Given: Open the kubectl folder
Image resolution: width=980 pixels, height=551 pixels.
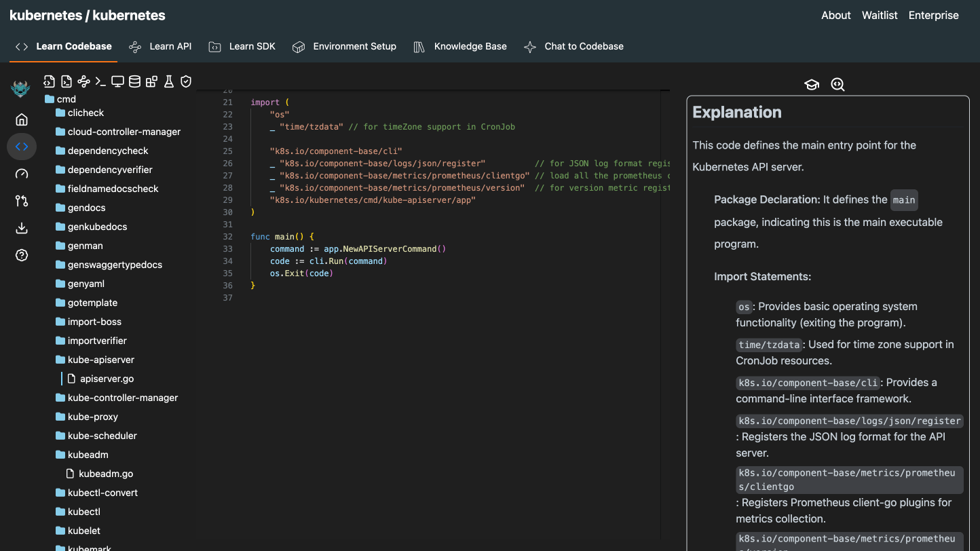Looking at the screenshot, I should (x=77, y=512).
